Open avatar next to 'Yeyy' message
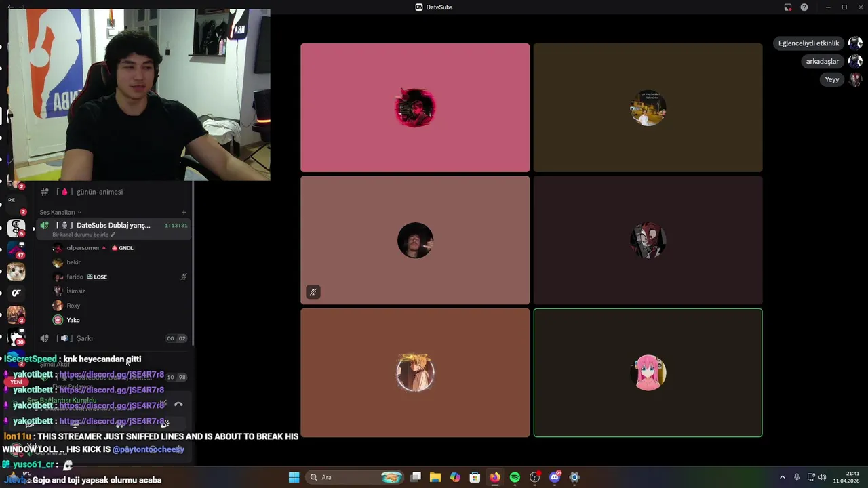Viewport: 868px width, 488px height. [855, 79]
